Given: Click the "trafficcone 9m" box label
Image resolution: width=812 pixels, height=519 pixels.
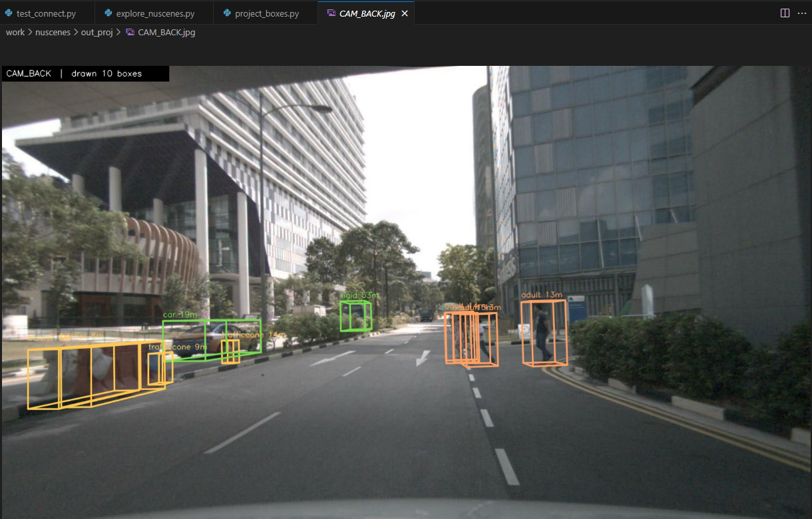Looking at the screenshot, I should (x=178, y=347).
